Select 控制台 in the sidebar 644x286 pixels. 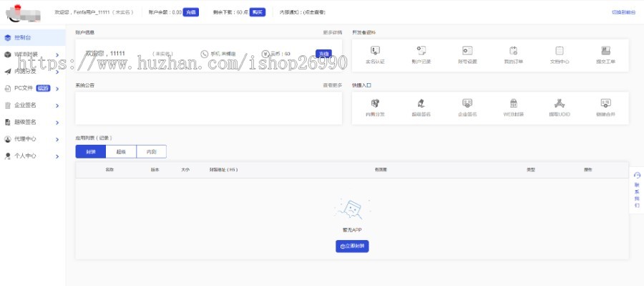click(32, 37)
